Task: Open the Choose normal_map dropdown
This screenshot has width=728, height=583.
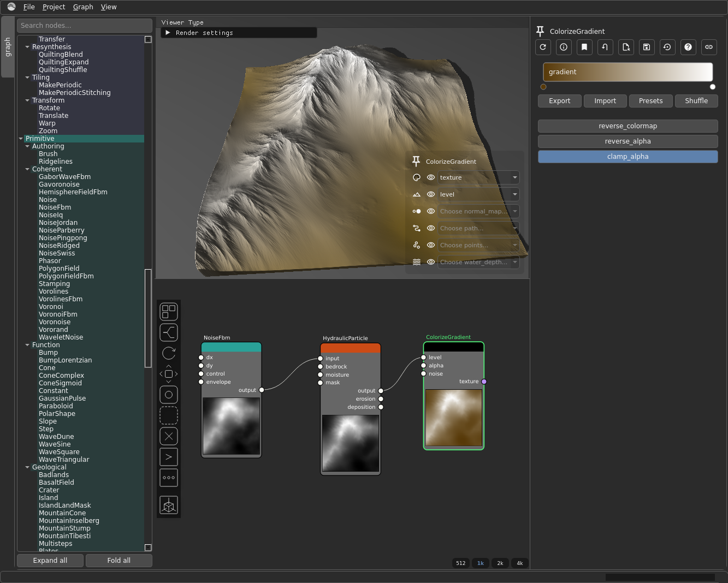Action: (x=478, y=211)
